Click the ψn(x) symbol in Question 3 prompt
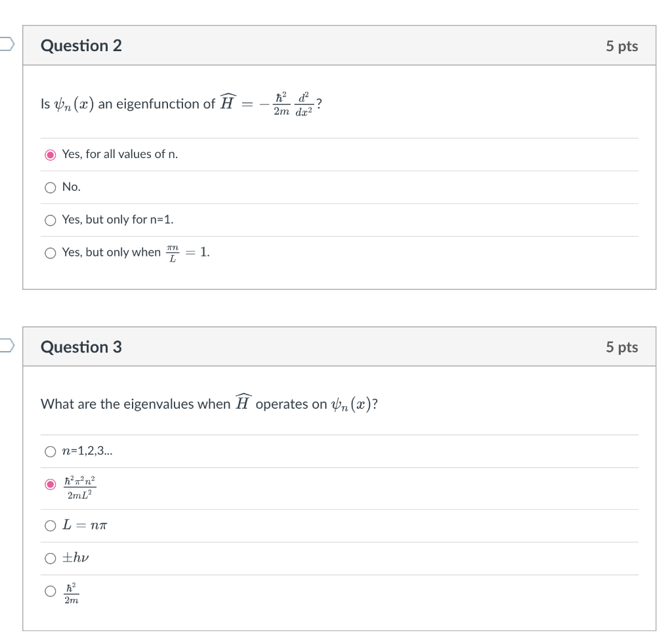Screen dimensions: 672x639 click(x=352, y=404)
